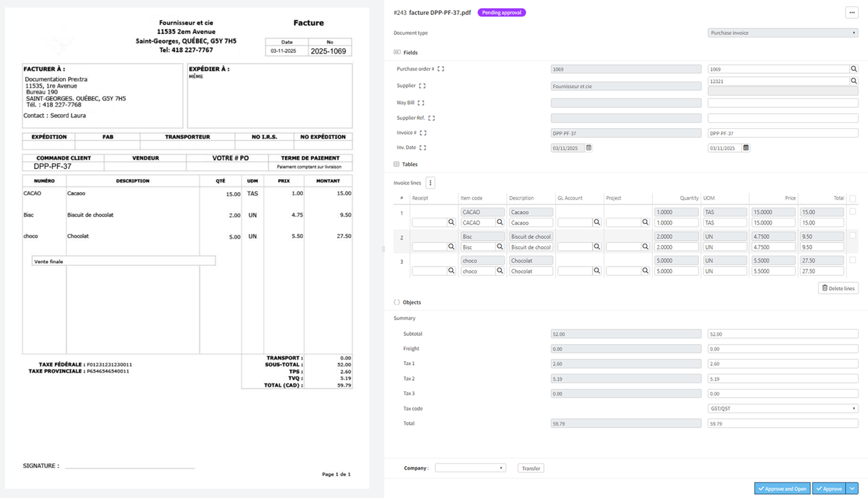Click the editable Way Bill input field

[783, 103]
